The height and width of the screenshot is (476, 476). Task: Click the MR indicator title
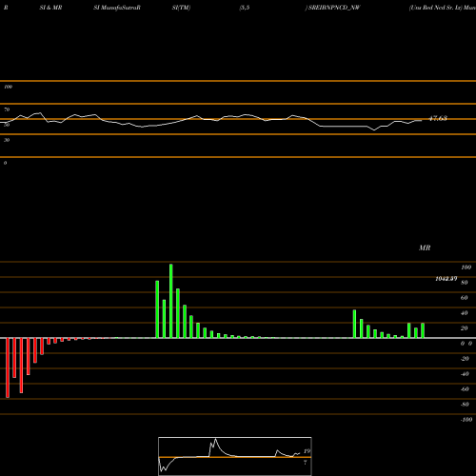point(425,248)
